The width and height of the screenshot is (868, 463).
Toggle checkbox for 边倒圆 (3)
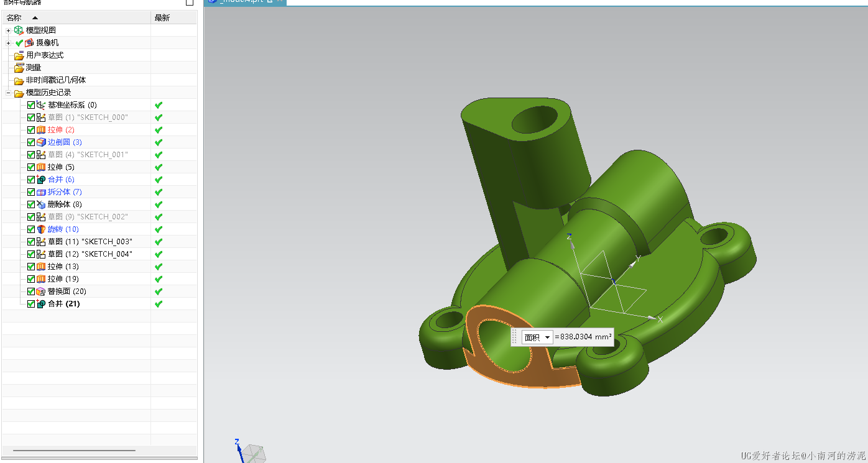pos(31,142)
